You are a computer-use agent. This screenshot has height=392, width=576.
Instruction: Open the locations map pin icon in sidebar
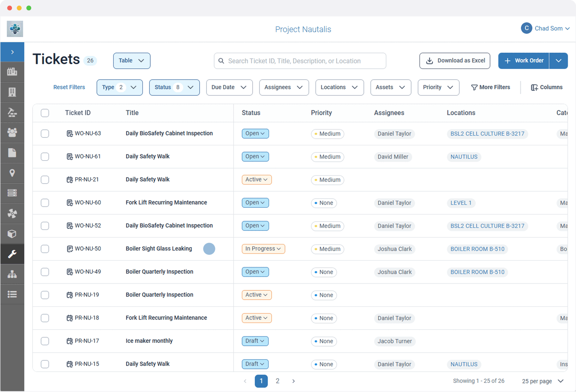tap(12, 173)
